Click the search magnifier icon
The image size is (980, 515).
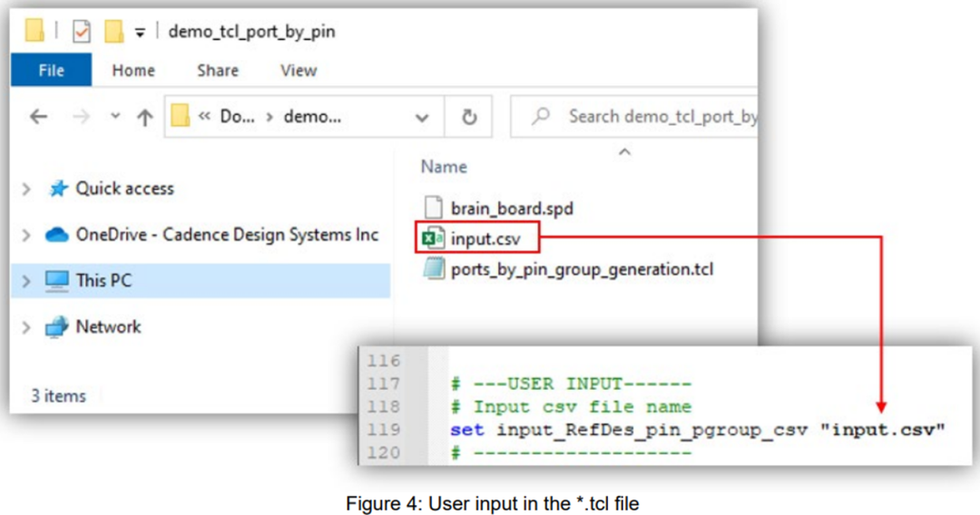(x=541, y=116)
